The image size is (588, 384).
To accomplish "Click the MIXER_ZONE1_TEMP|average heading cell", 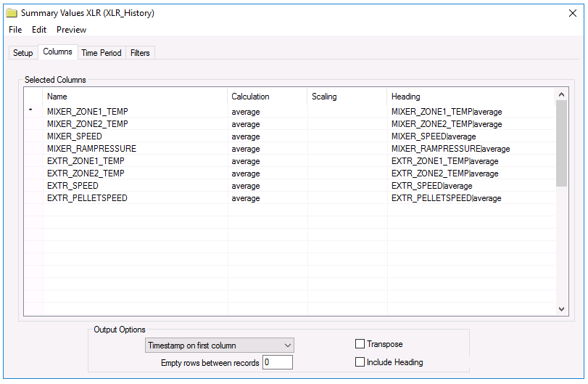I will pos(471,112).
